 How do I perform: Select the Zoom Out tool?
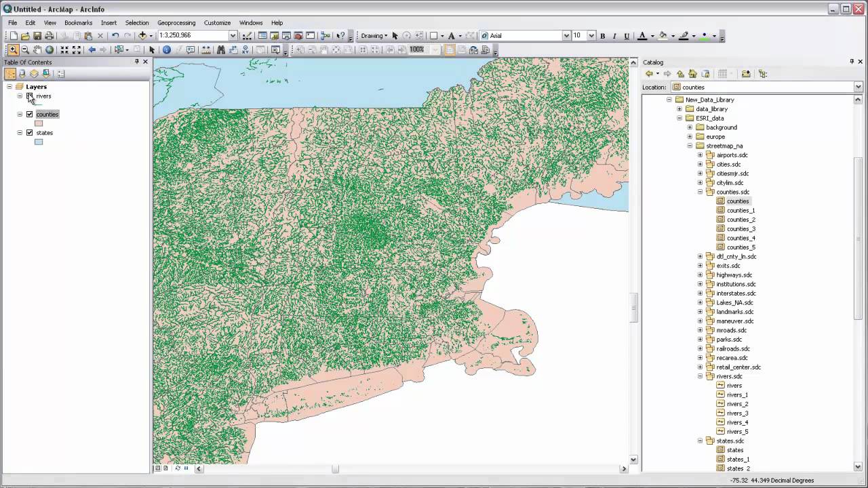(25, 49)
